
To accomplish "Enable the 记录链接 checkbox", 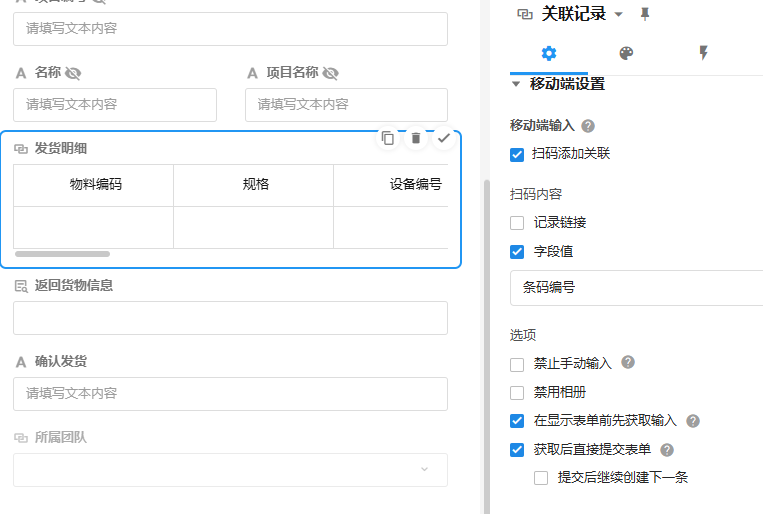I will coord(517,223).
